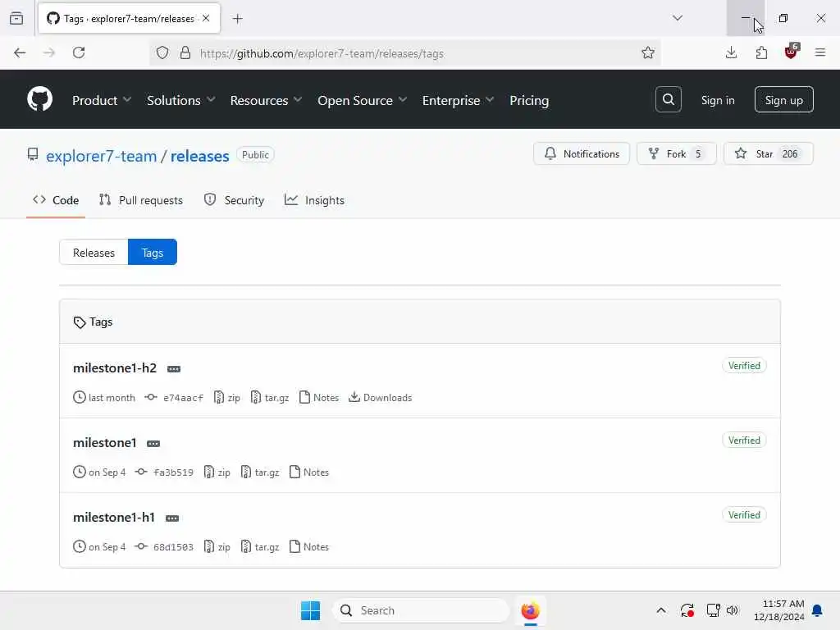Open the explorer7-team owner link
Screen dimensions: 840x630
pos(101,156)
